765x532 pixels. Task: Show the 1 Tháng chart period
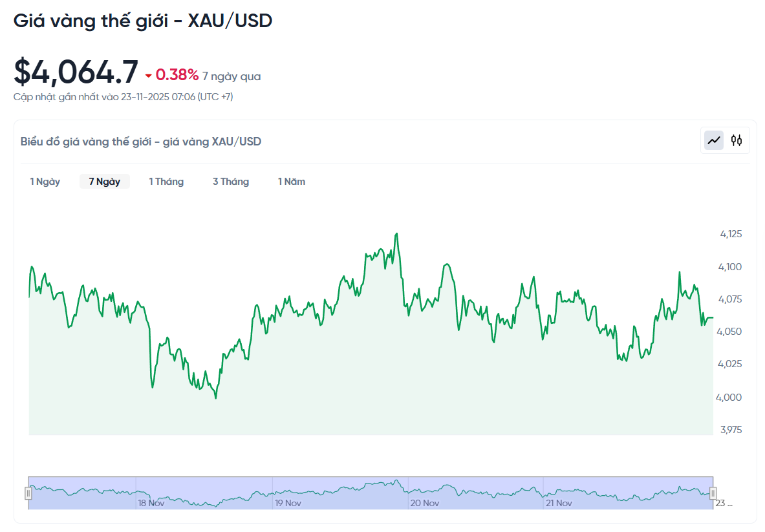pos(166,182)
